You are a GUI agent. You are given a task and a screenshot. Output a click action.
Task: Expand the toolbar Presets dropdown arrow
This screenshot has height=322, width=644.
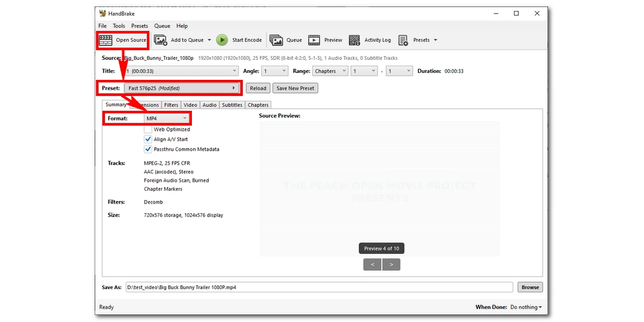(435, 40)
